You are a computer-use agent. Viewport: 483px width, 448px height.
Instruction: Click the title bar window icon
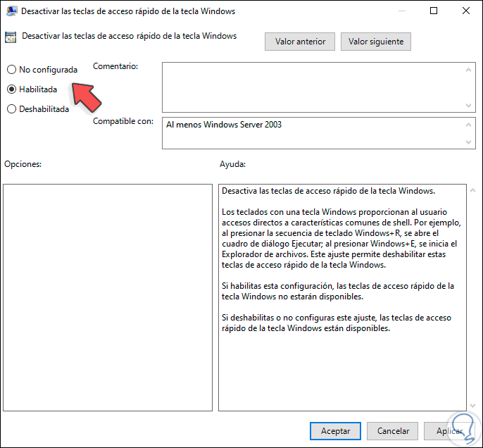point(12,11)
